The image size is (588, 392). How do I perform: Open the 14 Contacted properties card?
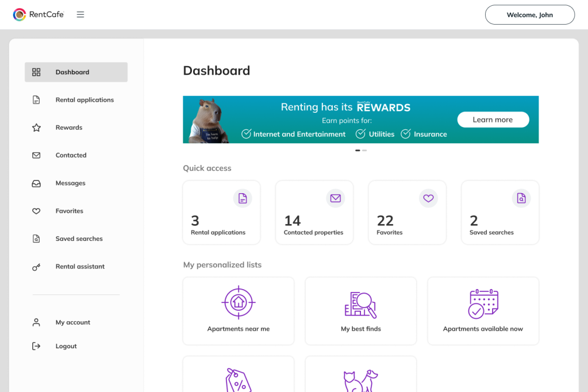[314, 213]
